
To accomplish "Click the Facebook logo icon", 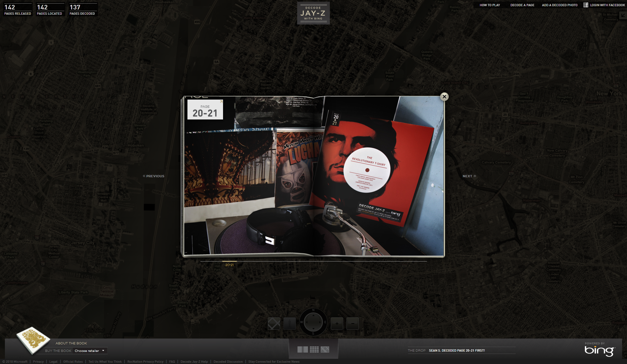I will coord(586,5).
